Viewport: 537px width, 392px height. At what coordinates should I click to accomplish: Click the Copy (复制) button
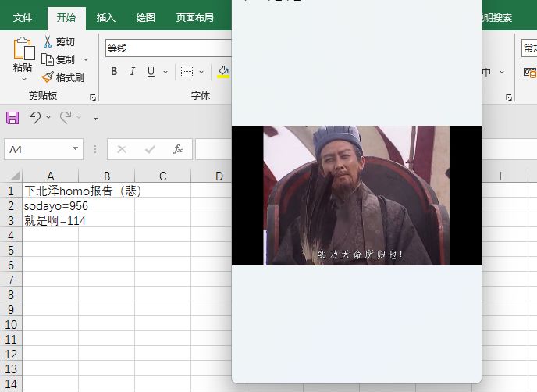(x=58, y=59)
